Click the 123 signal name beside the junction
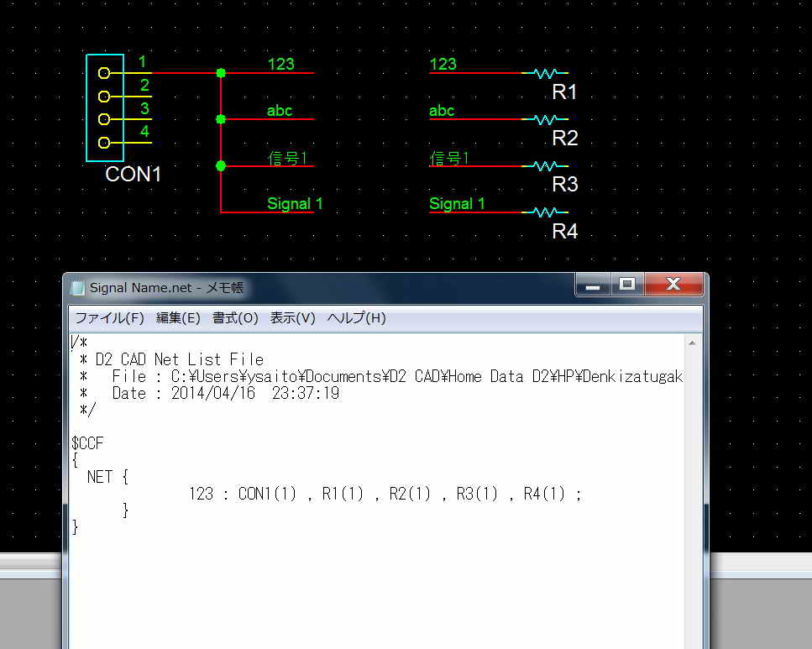Image resolution: width=812 pixels, height=649 pixels. coord(280,64)
